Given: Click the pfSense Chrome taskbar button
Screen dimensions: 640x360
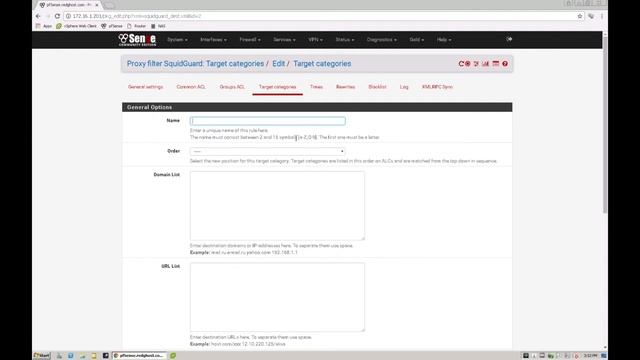Looking at the screenshot, I should tap(140, 356).
